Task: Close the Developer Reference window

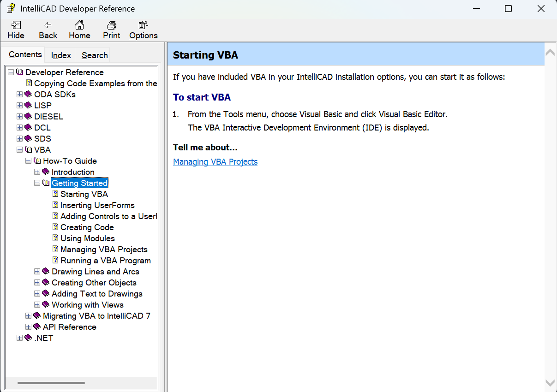Action: tap(541, 9)
